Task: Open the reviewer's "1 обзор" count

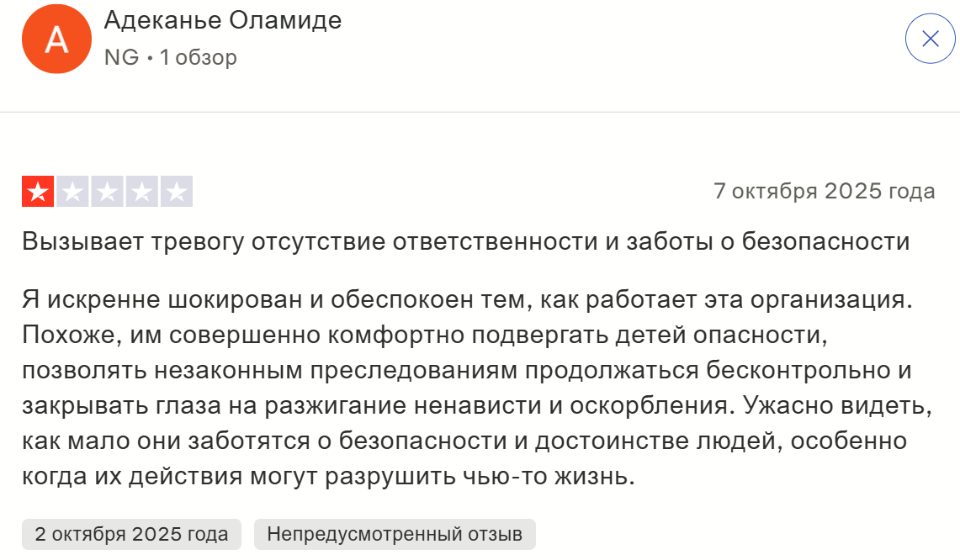Action: point(199,57)
